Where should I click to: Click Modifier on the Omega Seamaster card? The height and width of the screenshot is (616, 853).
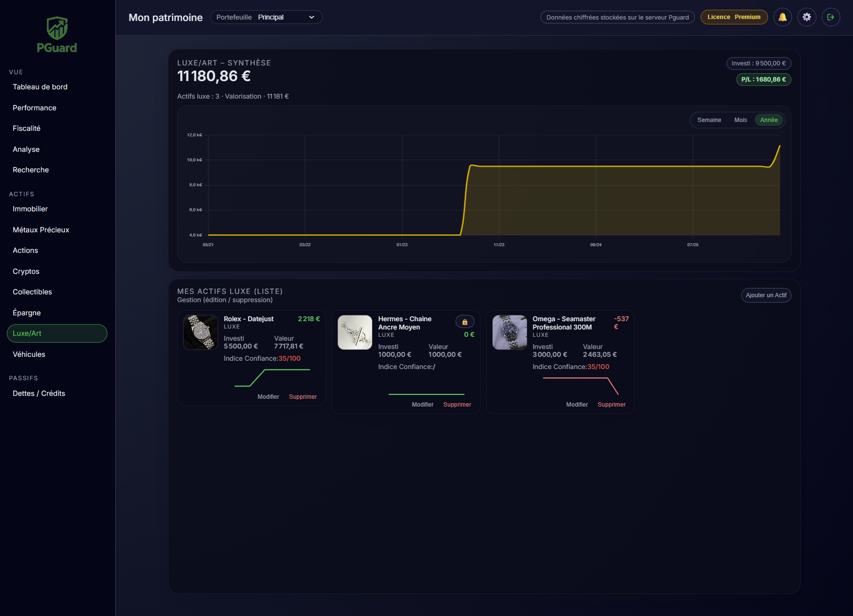tap(577, 405)
